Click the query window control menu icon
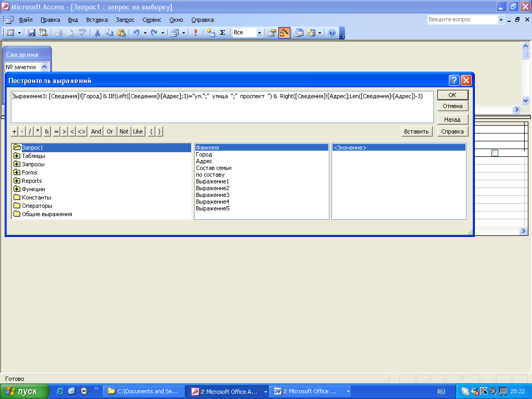This screenshot has height=399, width=532. click(8, 20)
